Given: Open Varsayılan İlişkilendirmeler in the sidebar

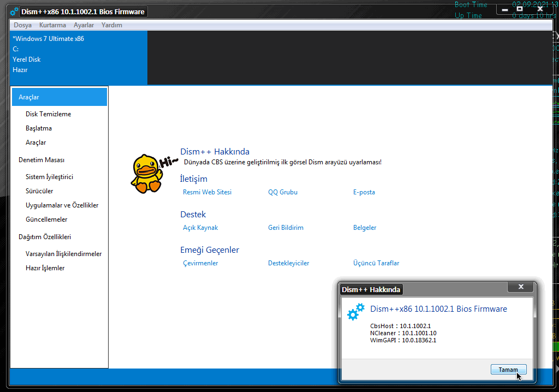Looking at the screenshot, I should (64, 254).
